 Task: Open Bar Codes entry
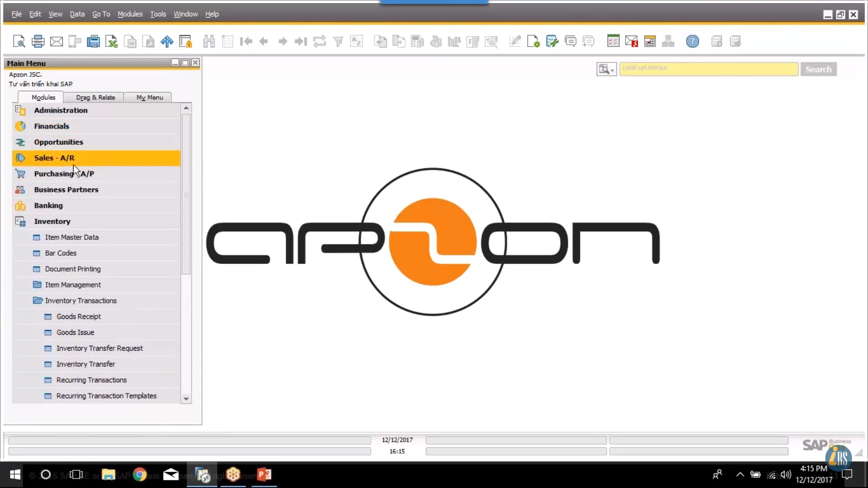pos(96,253)
